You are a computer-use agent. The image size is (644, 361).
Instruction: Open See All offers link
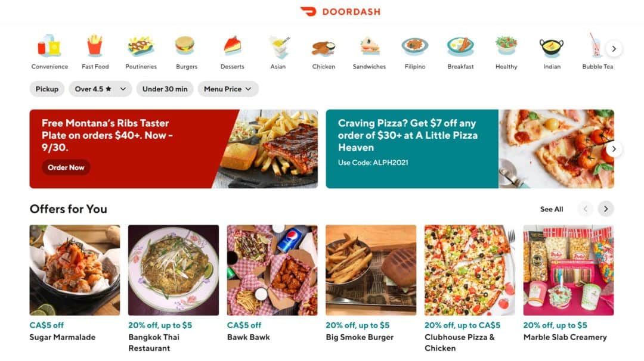tap(552, 209)
